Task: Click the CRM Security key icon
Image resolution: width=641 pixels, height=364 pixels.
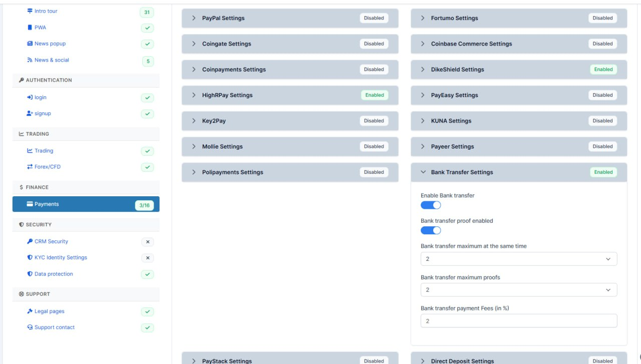Action: coord(30,241)
